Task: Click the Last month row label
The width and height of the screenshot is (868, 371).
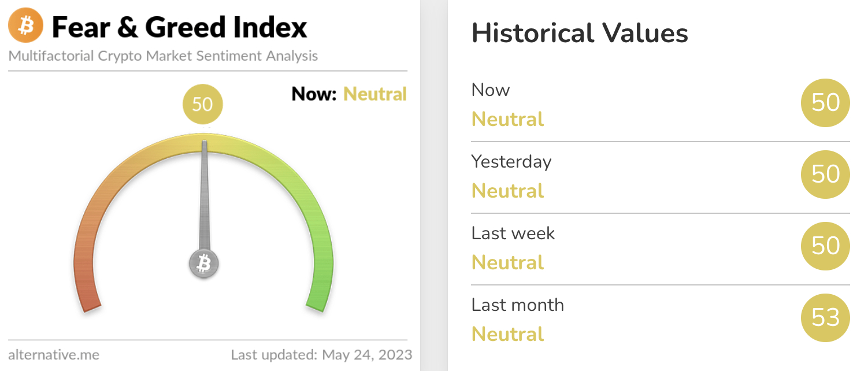Action: click(x=518, y=305)
